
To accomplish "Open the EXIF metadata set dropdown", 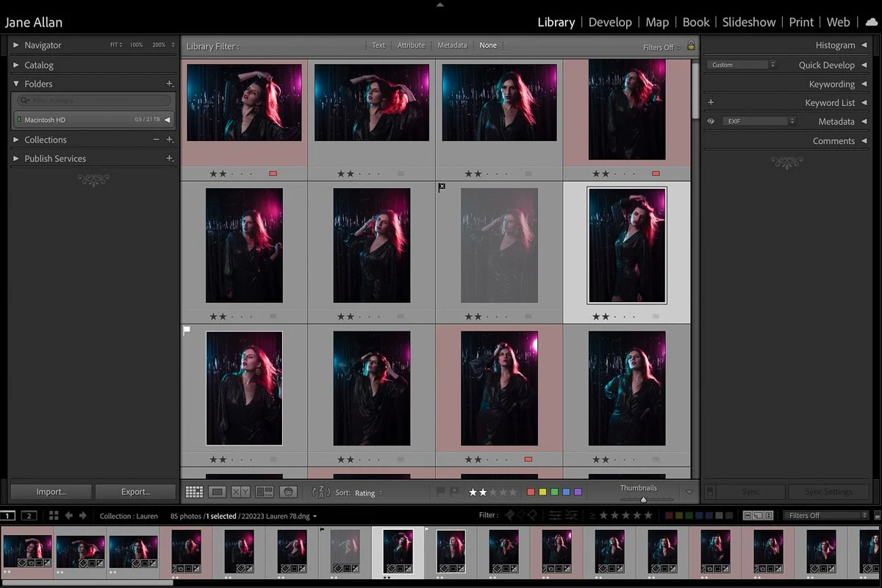I will coord(759,121).
